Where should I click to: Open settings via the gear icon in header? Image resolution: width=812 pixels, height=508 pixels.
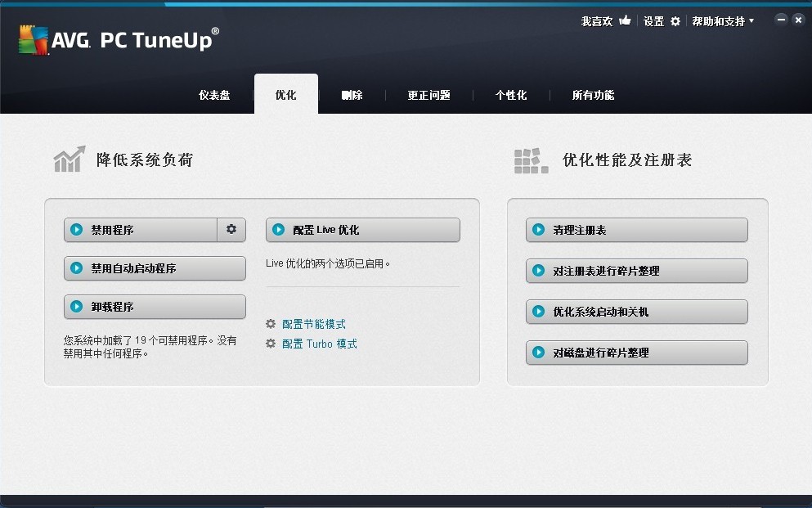(675, 21)
